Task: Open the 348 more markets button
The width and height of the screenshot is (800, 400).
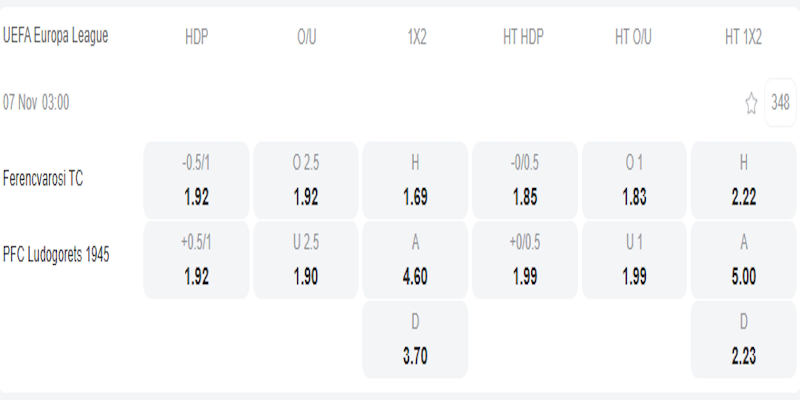Action: (780, 103)
